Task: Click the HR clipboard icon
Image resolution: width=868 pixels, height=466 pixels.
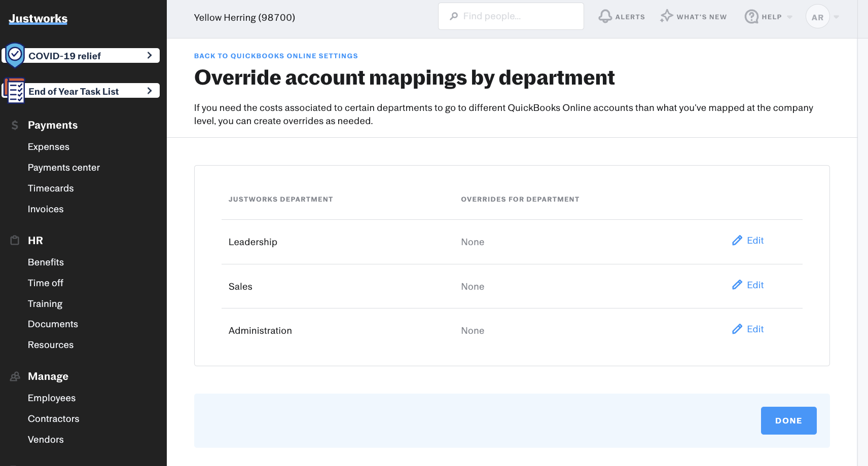Action: (x=15, y=240)
